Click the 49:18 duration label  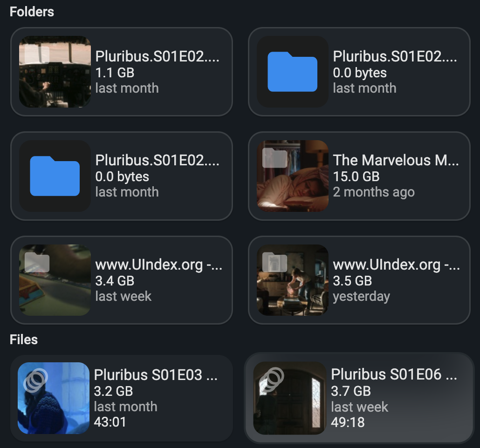coord(348,422)
